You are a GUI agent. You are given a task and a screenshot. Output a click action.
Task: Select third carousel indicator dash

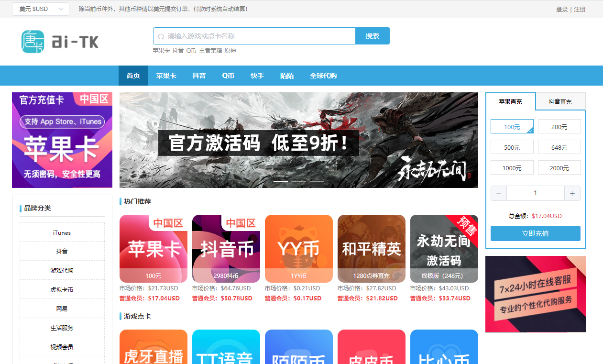[x=317, y=182]
